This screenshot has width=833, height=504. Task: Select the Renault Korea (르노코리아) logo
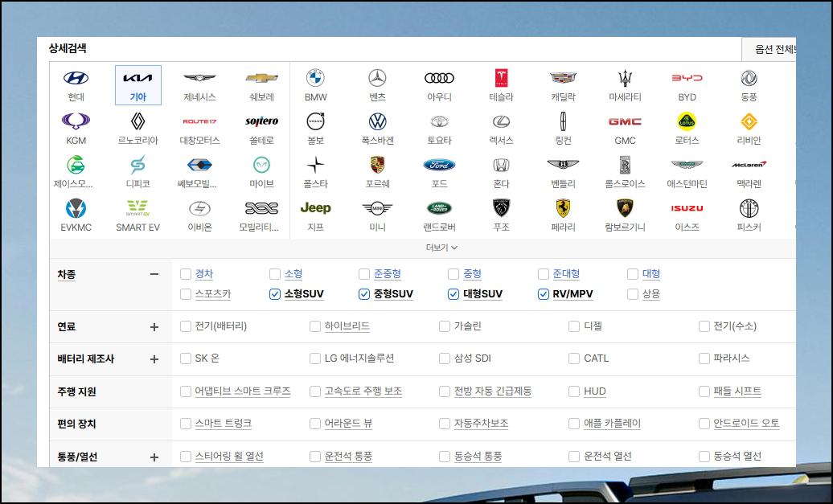[137, 121]
